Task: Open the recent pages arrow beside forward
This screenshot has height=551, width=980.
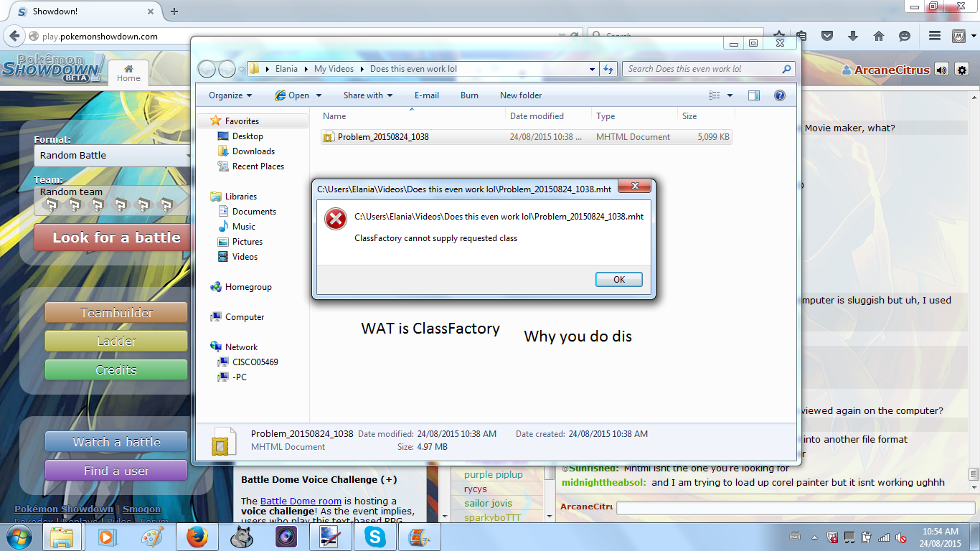Action: (241, 70)
